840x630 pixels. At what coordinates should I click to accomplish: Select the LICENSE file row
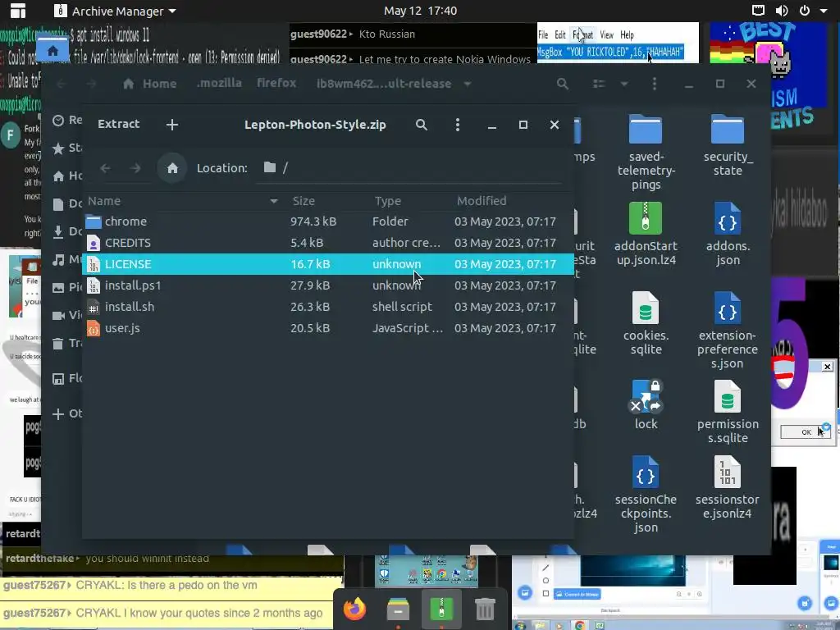327,264
